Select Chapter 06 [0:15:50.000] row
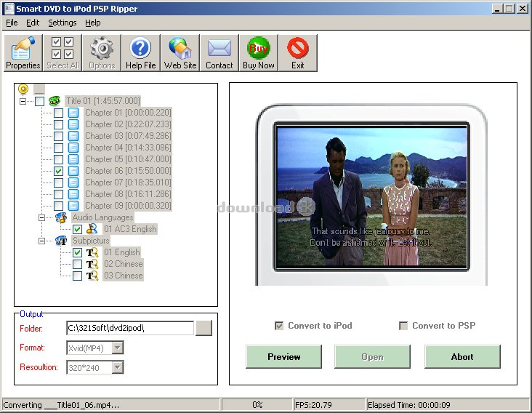Image resolution: width=532 pixels, height=413 pixels. point(128,171)
